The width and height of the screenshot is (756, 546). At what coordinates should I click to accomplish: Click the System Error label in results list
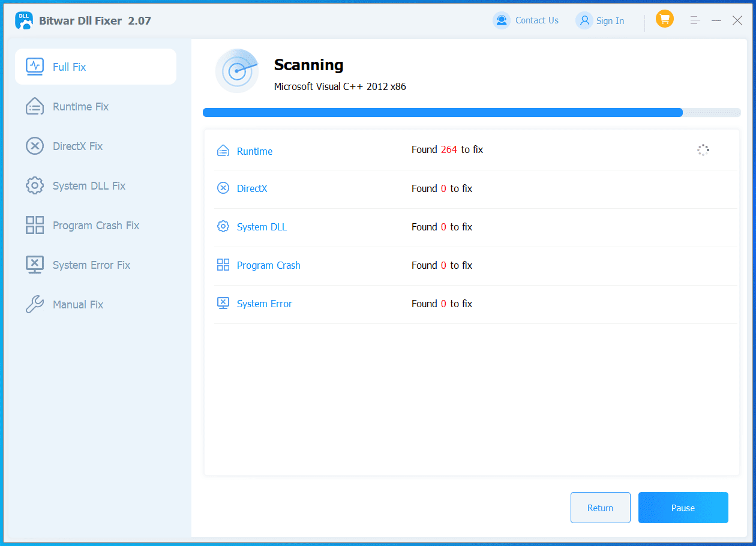(x=264, y=304)
